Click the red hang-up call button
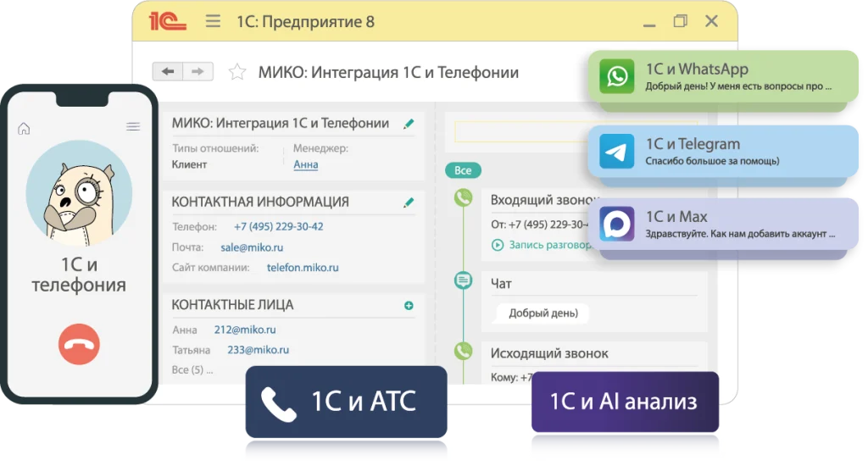The height and width of the screenshot is (466, 868). point(79,344)
